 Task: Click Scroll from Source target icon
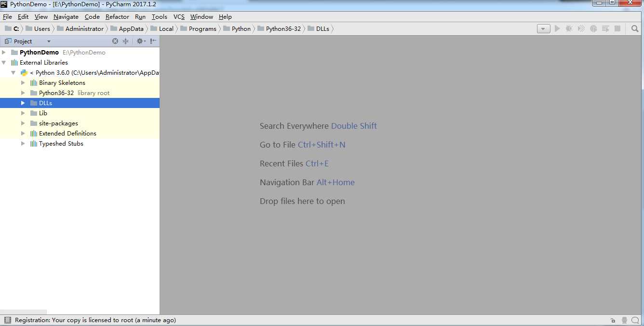point(115,41)
